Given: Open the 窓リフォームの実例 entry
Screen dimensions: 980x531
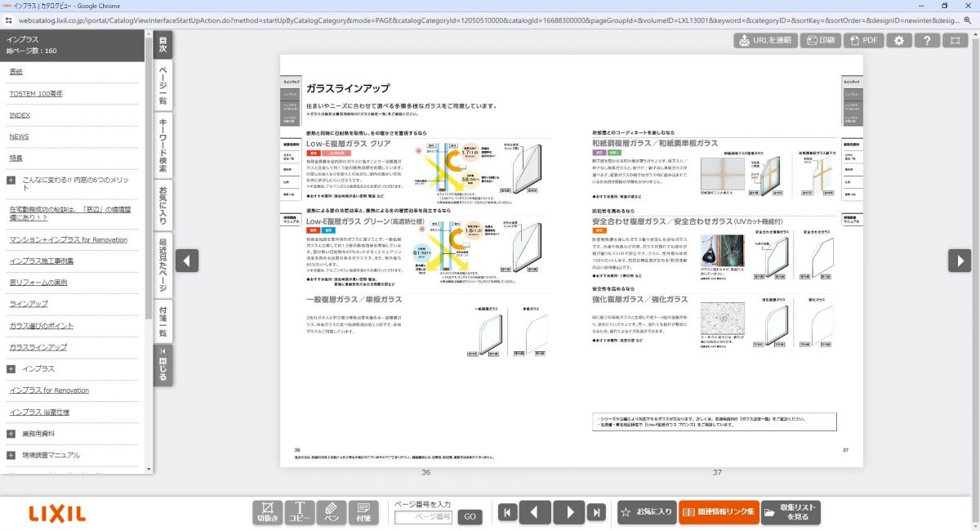Looking at the screenshot, I should [x=38, y=283].
